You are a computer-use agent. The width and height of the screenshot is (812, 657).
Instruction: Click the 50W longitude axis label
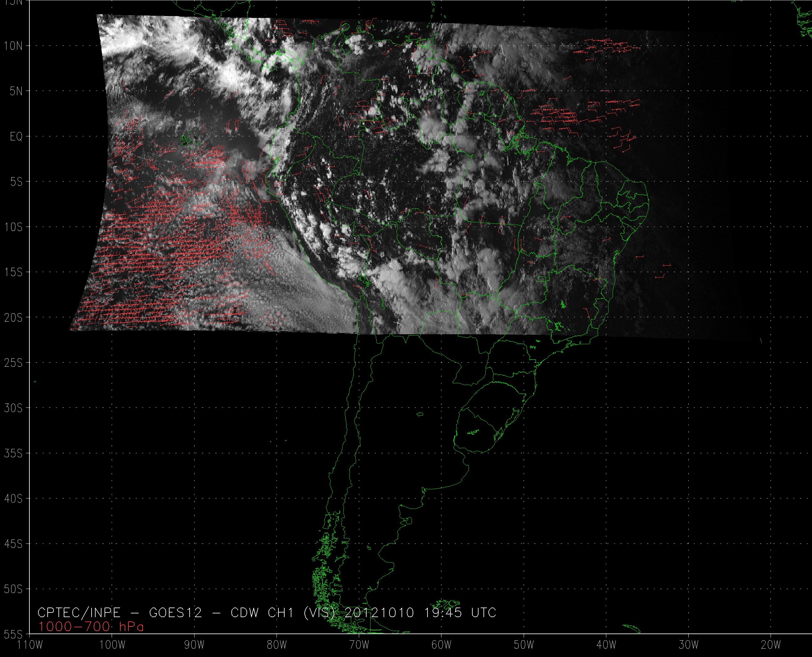coord(524,644)
